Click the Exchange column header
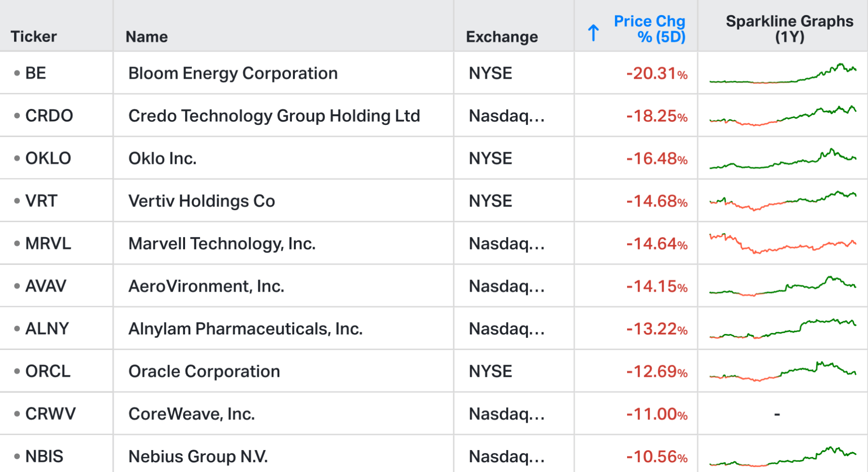 tap(502, 36)
